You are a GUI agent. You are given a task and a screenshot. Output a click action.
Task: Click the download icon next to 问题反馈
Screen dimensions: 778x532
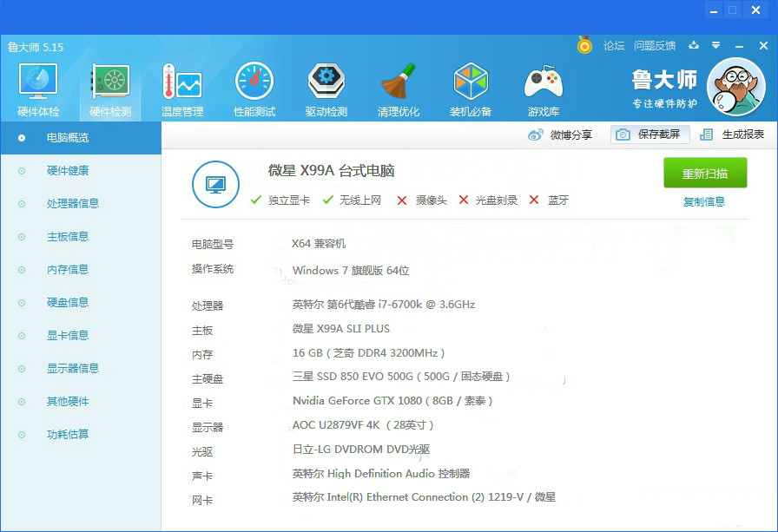pyautogui.click(x=693, y=46)
